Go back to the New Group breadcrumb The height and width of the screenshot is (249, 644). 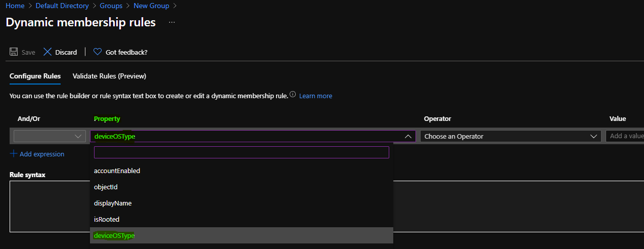coord(152,6)
